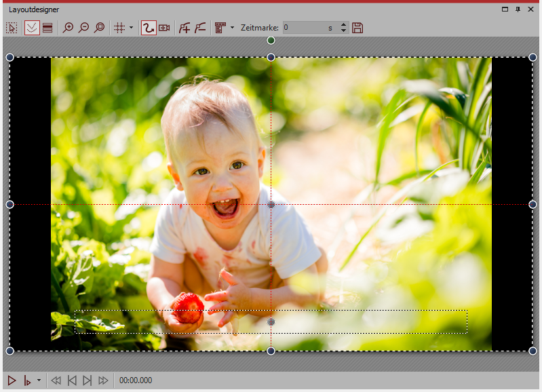Save the time marker with disk icon

coord(357,28)
